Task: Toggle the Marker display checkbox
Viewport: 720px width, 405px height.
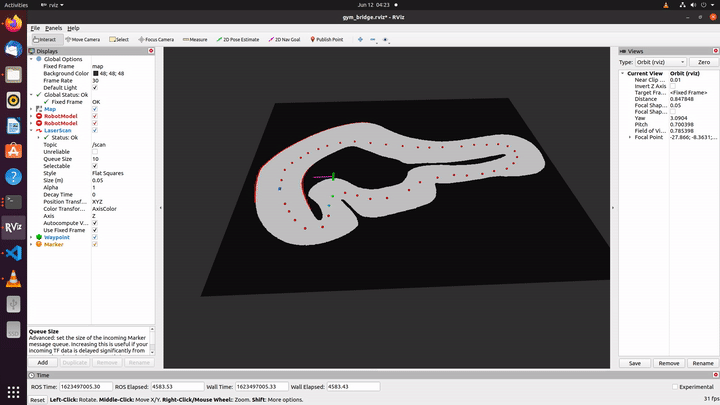Action: pos(95,244)
